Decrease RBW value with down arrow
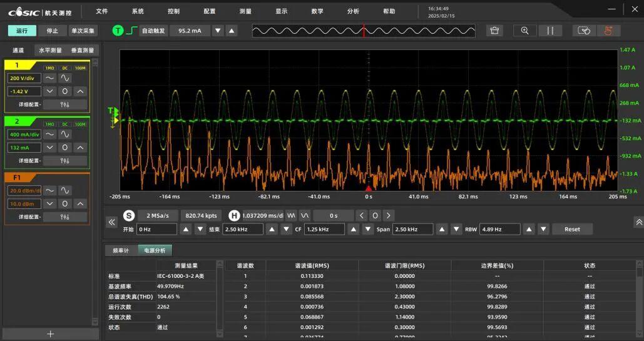Image resolution: width=644 pixels, height=341 pixels. 543,229
